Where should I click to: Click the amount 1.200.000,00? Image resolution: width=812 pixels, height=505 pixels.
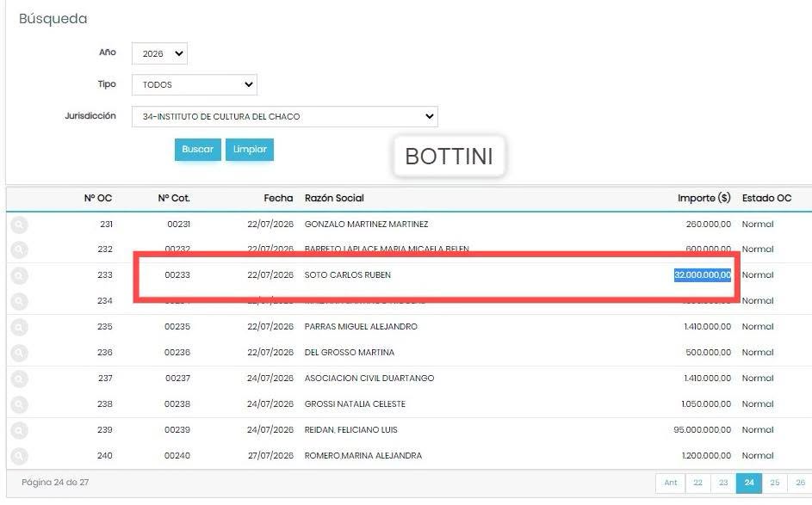click(706, 456)
